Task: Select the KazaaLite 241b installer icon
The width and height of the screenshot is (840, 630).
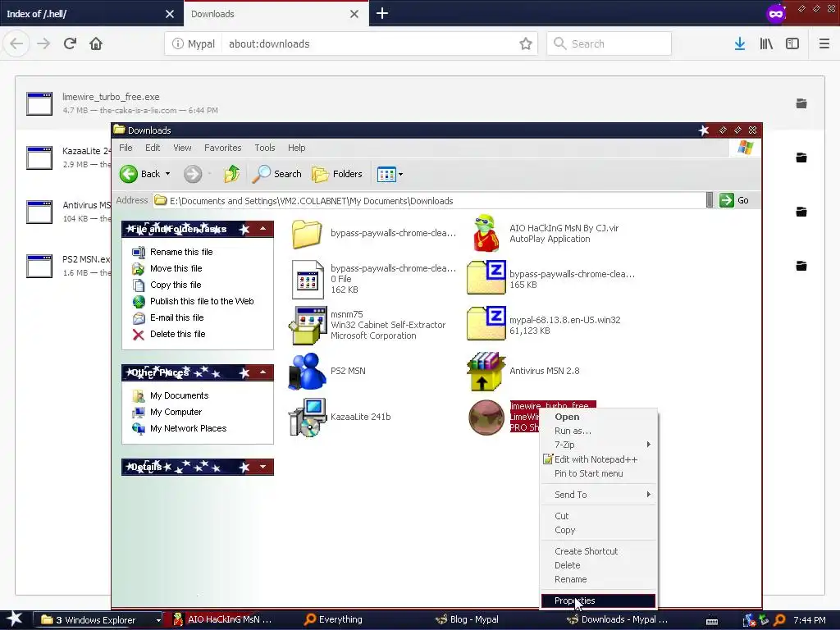Action: [308, 417]
